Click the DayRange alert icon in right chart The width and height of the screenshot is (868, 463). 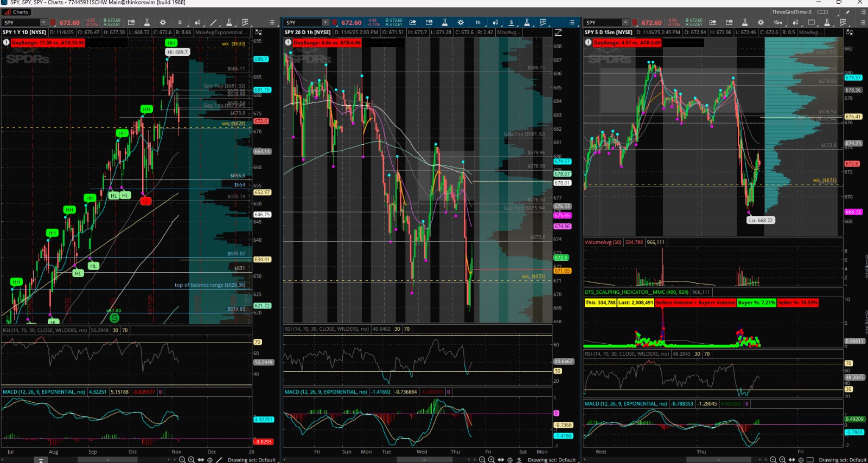(588, 42)
